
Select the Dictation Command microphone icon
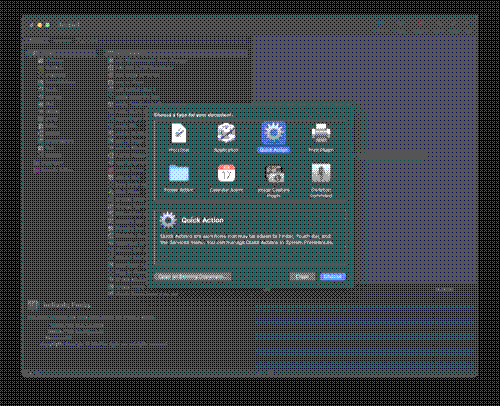coord(321,173)
